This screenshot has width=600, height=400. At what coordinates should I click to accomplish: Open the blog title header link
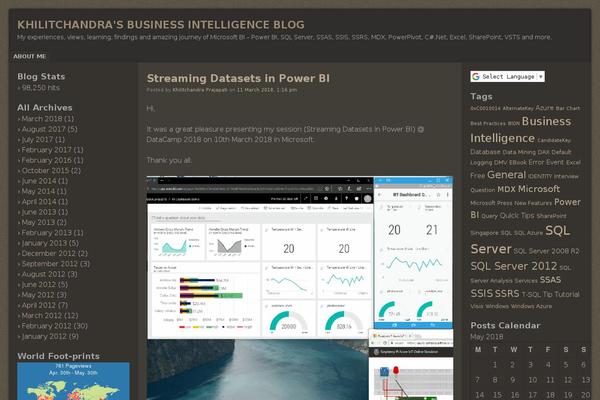pyautogui.click(x=161, y=25)
